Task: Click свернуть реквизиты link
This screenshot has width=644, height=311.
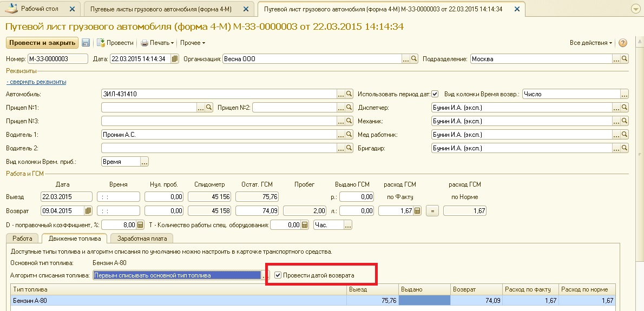Action: pos(36,82)
